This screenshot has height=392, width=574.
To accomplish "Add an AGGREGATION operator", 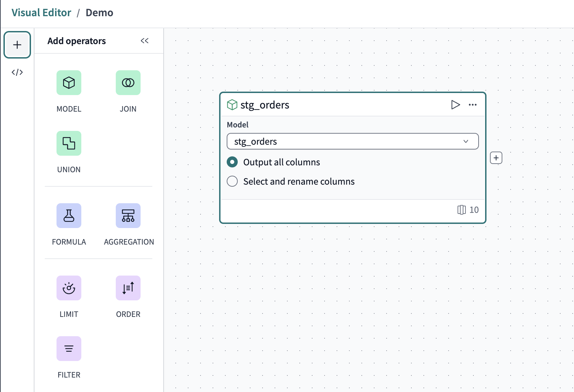I will (x=128, y=216).
